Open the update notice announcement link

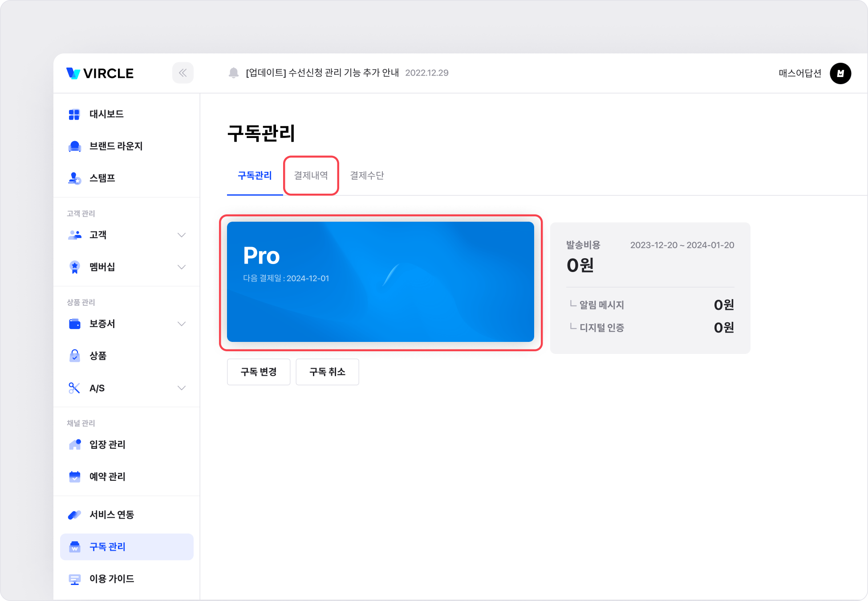(x=322, y=73)
